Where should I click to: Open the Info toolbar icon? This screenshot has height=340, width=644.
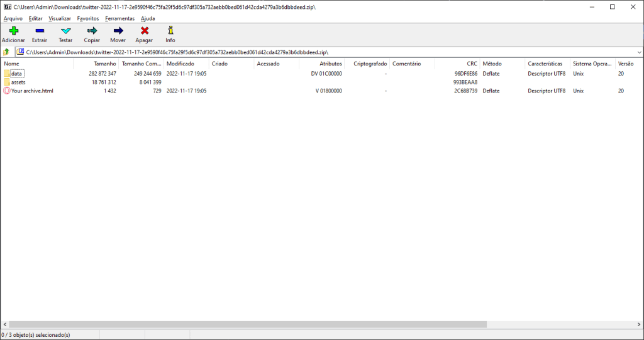[x=170, y=31]
